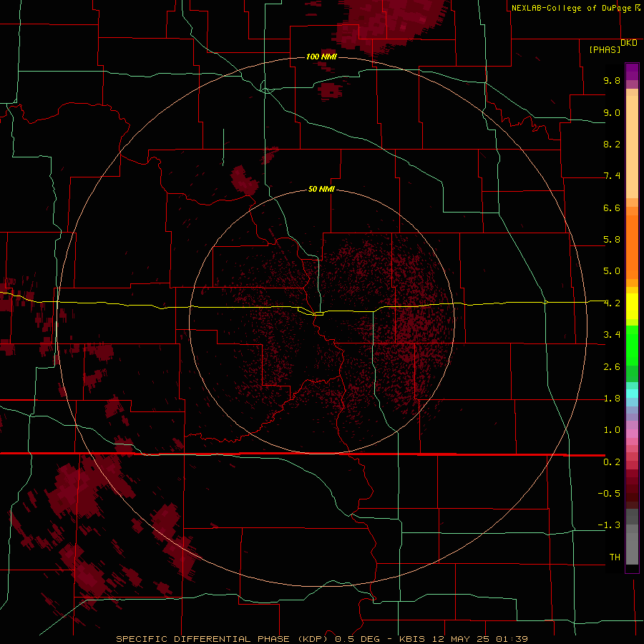The image size is (644, 644).
Task: Click the 50 NMI range ring label
Action: point(321,189)
